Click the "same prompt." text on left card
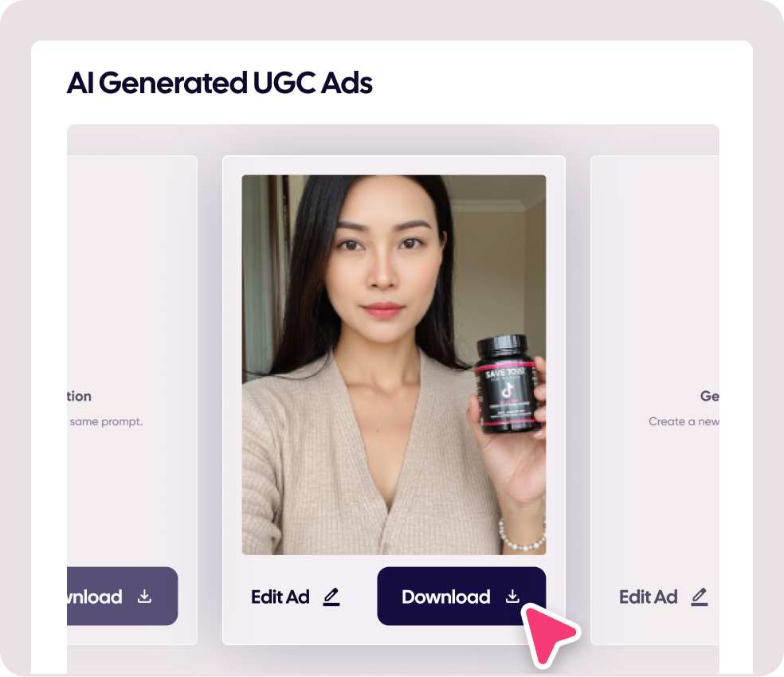The image size is (784, 677). [106, 421]
